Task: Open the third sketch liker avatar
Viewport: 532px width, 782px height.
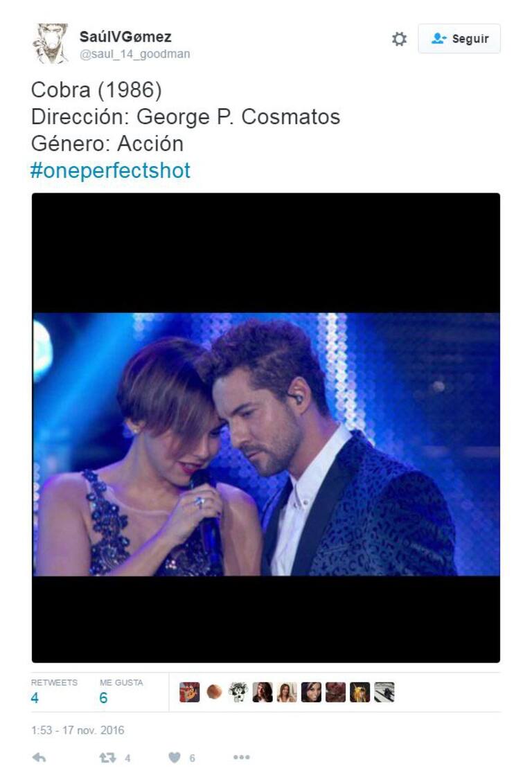Action: (x=238, y=692)
